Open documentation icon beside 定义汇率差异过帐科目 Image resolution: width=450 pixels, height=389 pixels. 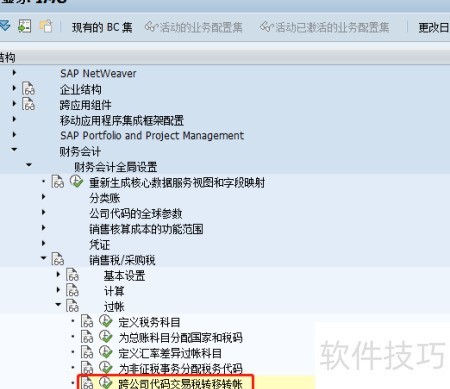87,352
